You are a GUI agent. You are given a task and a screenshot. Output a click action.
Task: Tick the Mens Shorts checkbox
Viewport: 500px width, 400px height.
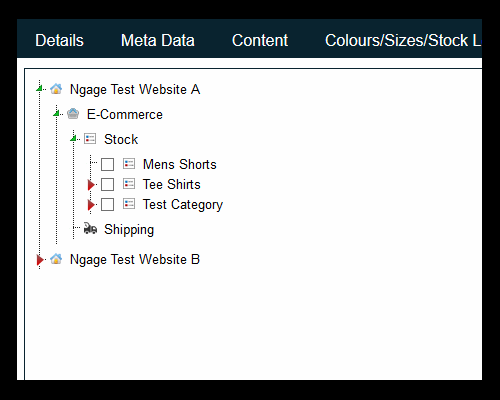click(107, 164)
